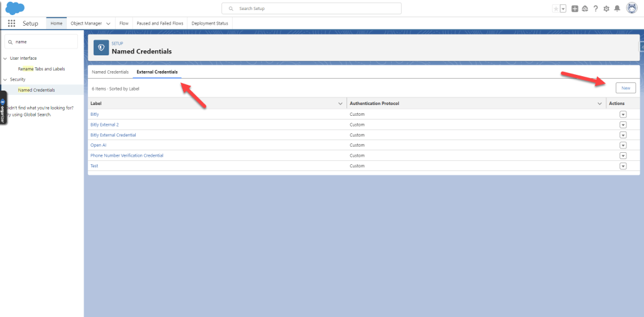Open the setup gear icon
Image resolution: width=644 pixels, height=317 pixels.
(x=606, y=9)
